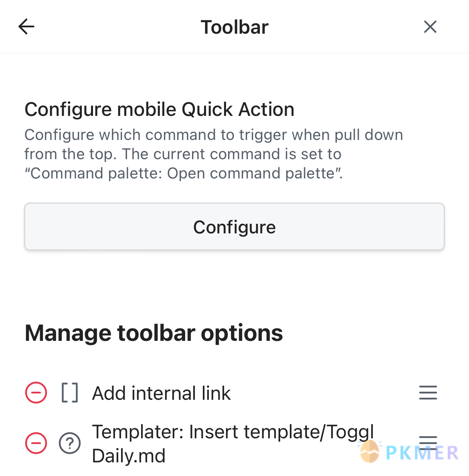This screenshot has width=469, height=476.
Task: Go back using the left arrow
Action: click(x=26, y=27)
